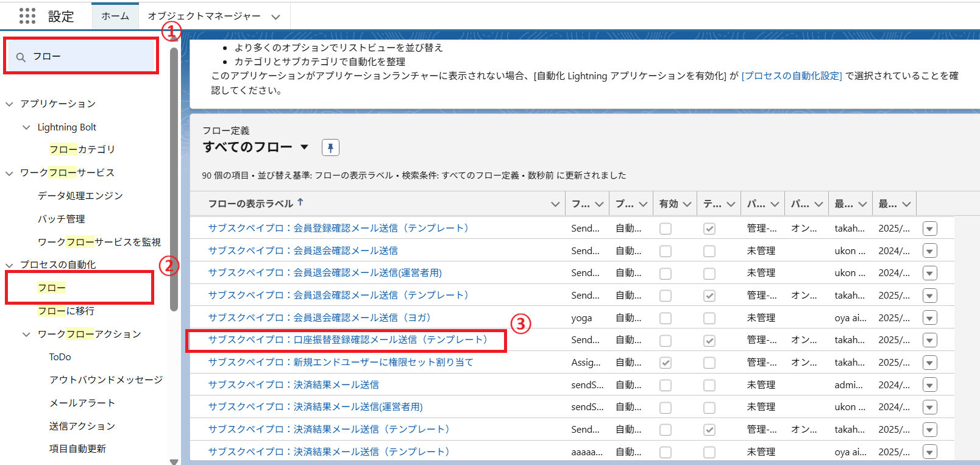Click the search magnifier icon in Quick Find
The image size is (980, 465).
click(21, 57)
